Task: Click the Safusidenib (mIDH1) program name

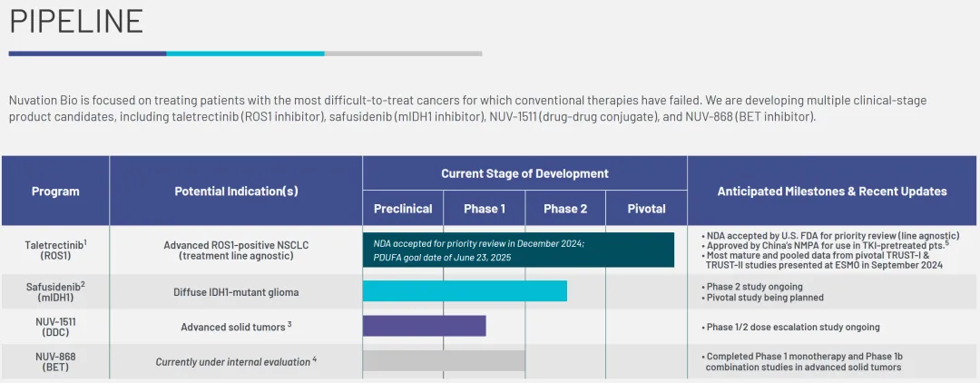Action: pos(55,291)
